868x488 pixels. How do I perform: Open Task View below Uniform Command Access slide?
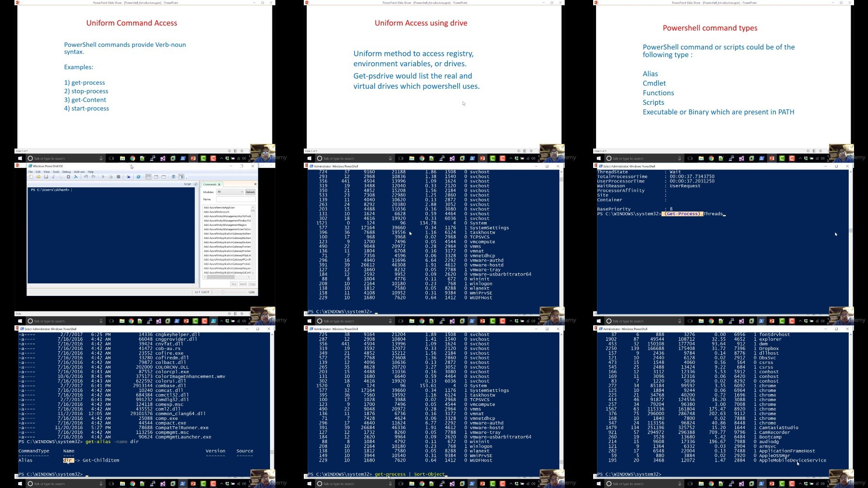[111, 158]
